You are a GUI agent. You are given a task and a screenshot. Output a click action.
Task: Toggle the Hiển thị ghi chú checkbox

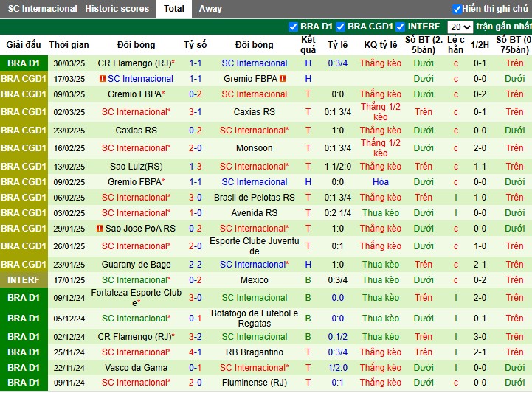coord(457,9)
